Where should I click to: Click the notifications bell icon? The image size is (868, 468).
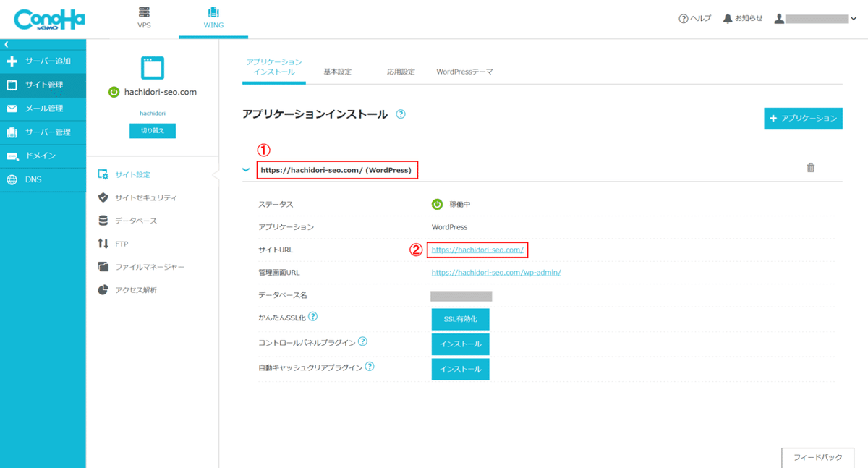[x=728, y=19]
